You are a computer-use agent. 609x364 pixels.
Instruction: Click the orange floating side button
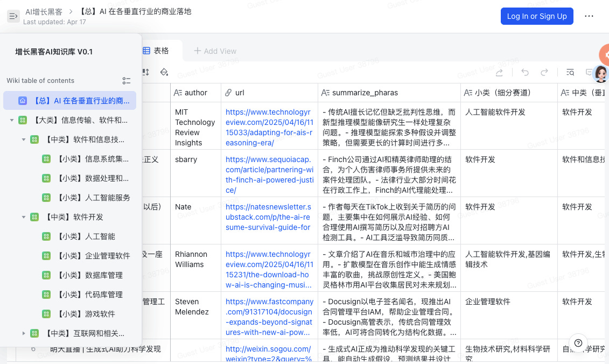pos(604,55)
